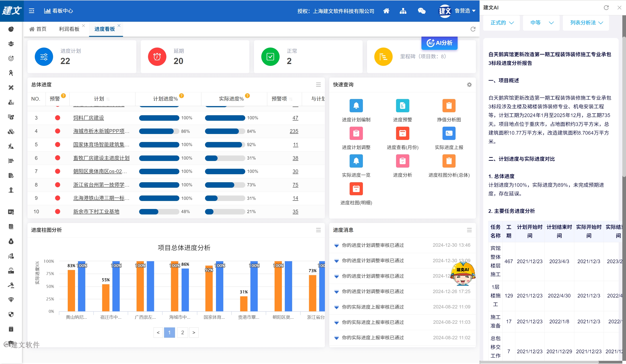
Task: Open the 进度柱图(明细) quick query icon
Action: 356,189
